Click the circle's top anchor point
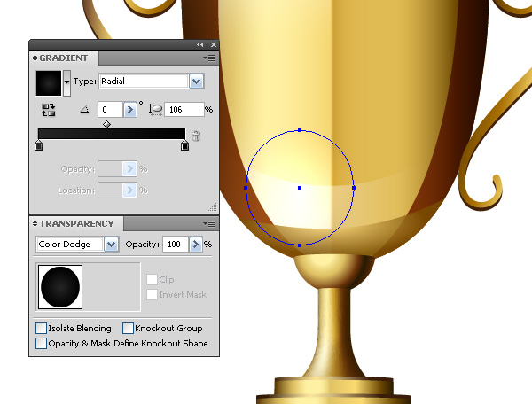Viewport: 532px width, 404px height. (300, 130)
